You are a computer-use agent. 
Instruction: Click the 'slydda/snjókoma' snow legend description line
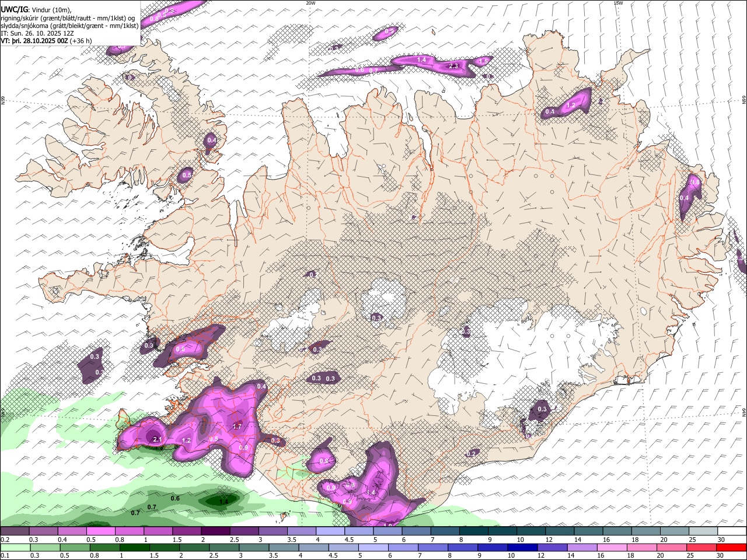pyautogui.click(x=70, y=26)
